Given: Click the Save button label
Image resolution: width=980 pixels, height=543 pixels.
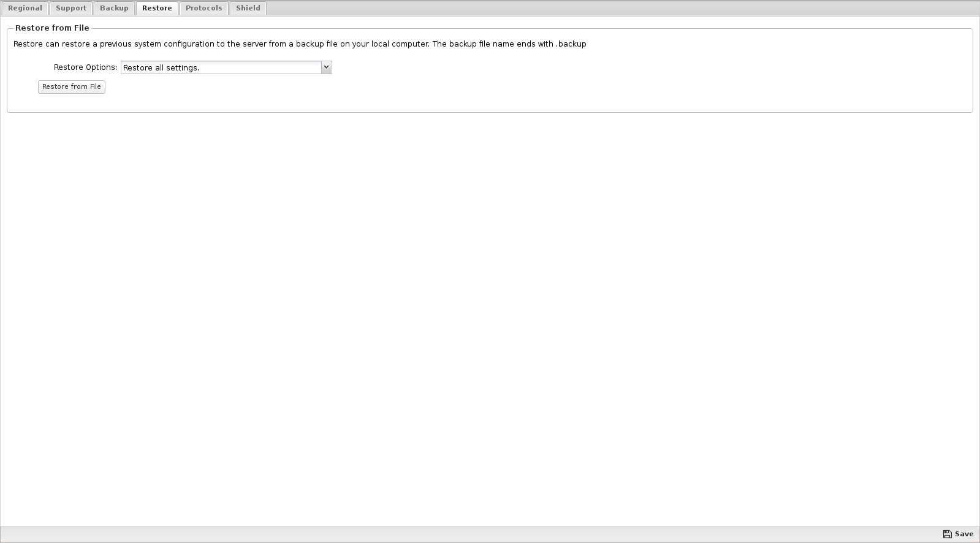Looking at the screenshot, I should tap(964, 534).
